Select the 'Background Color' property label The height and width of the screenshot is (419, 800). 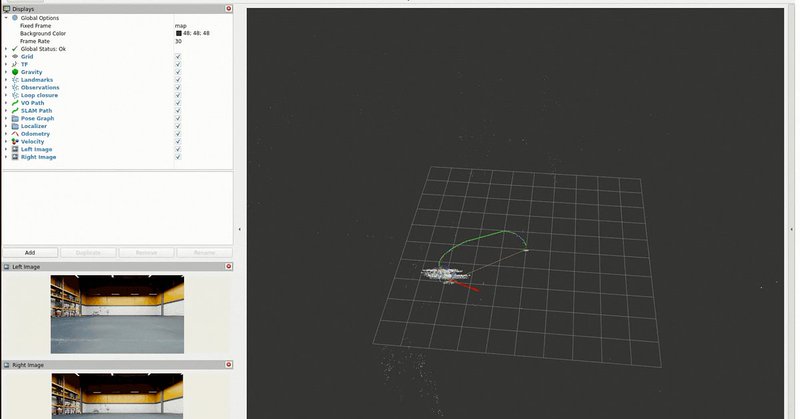click(x=43, y=33)
